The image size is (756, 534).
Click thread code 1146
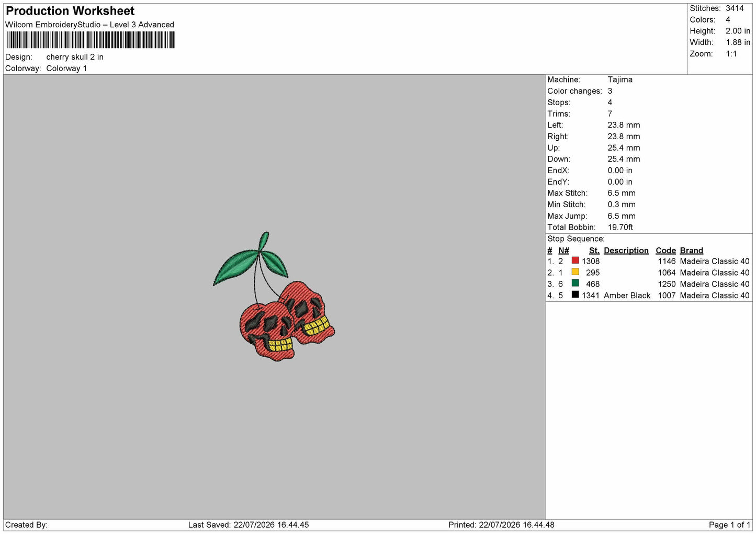coord(667,262)
